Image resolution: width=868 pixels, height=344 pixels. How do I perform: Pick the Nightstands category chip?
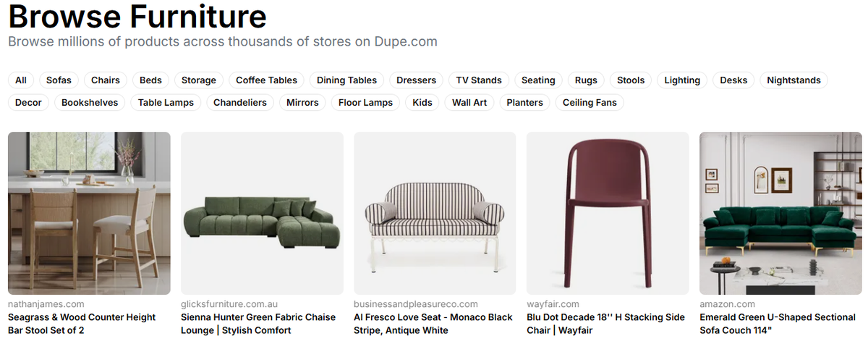click(x=794, y=80)
